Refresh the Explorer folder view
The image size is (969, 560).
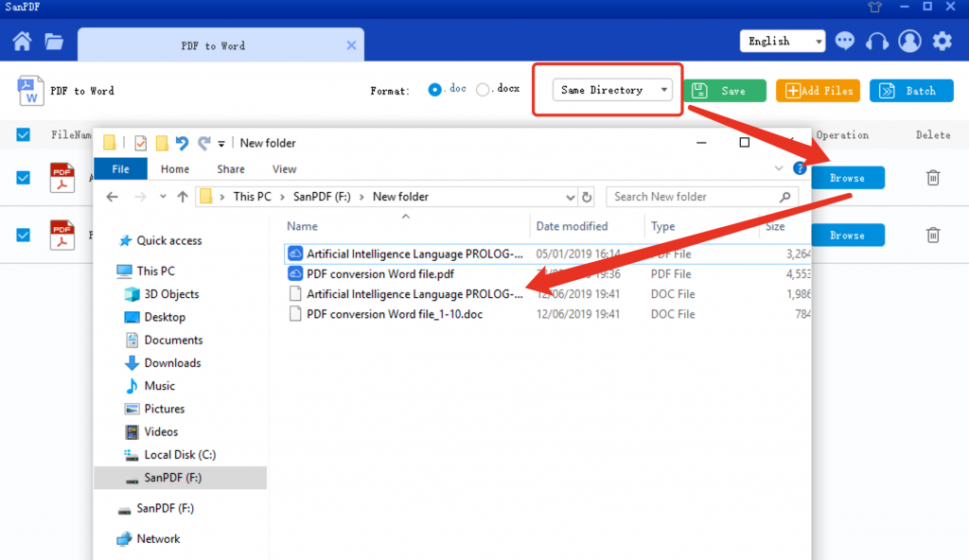click(x=587, y=197)
